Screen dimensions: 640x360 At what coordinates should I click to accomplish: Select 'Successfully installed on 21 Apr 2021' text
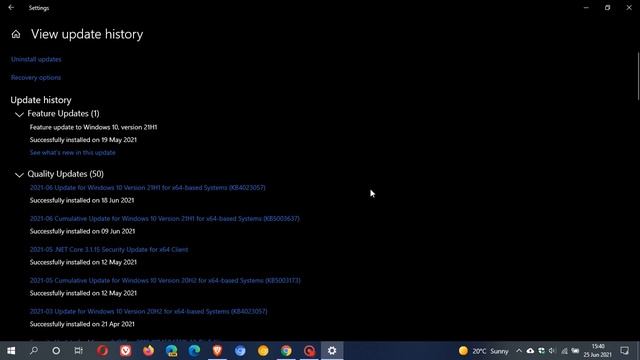click(82, 324)
